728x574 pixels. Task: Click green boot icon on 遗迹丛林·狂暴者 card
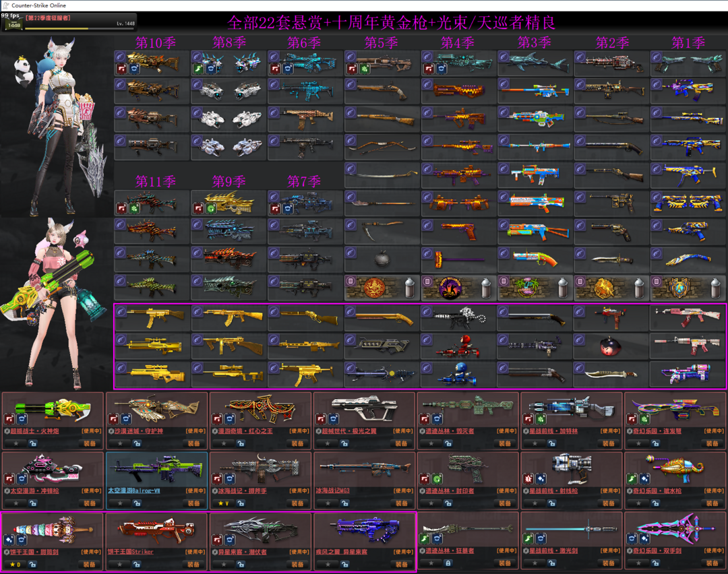click(x=425, y=539)
